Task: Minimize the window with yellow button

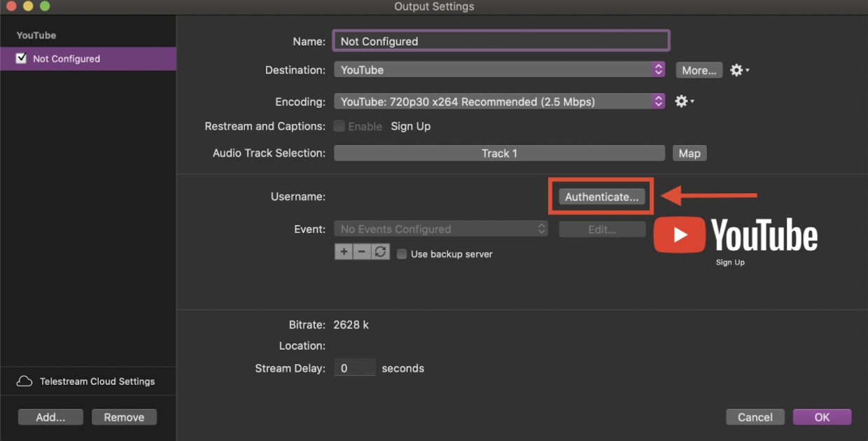Action: (x=28, y=6)
